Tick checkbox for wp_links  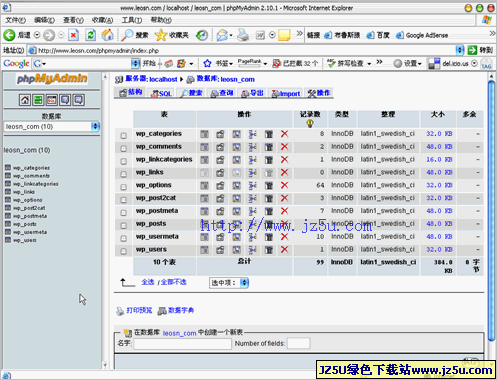123,174
